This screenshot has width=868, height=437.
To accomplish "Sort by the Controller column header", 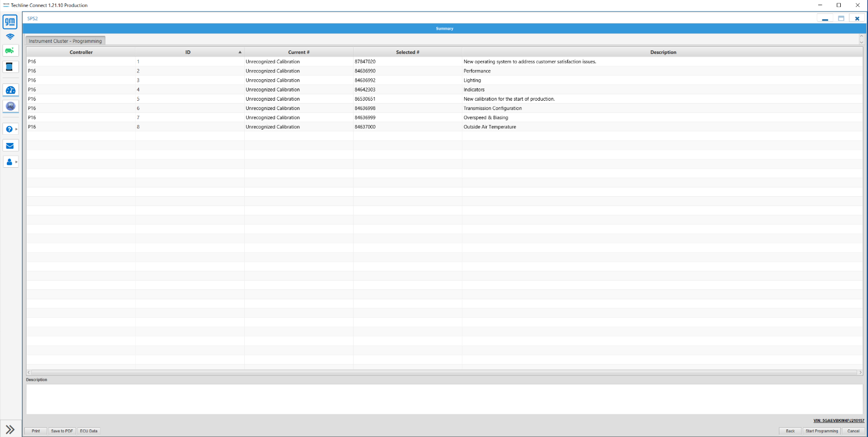I will tap(81, 52).
